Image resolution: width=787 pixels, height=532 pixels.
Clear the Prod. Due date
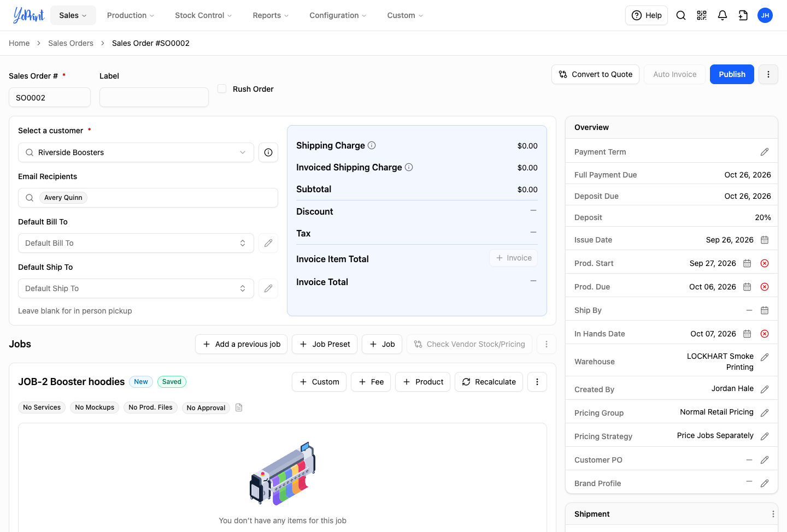pyautogui.click(x=765, y=287)
